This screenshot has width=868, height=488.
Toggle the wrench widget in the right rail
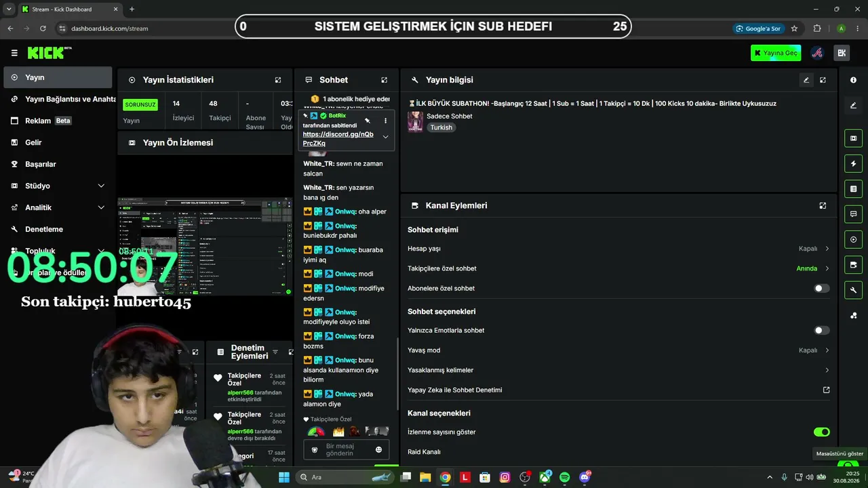(x=853, y=290)
